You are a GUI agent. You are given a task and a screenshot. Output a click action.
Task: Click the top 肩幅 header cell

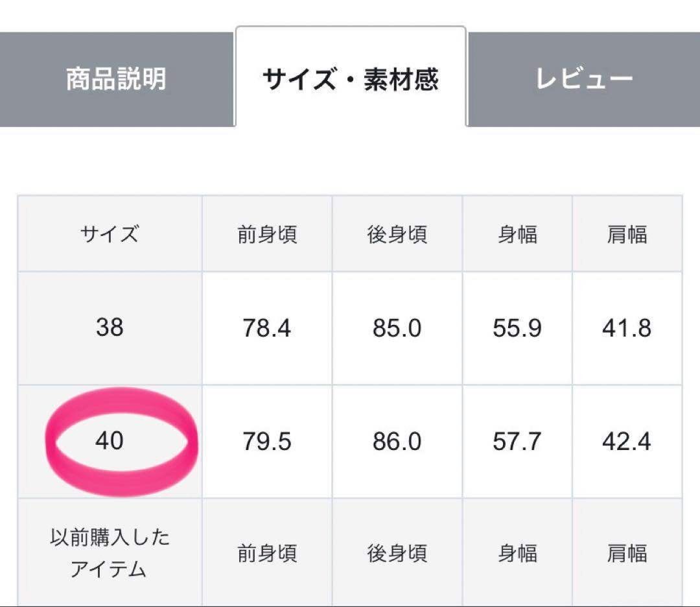[627, 233]
